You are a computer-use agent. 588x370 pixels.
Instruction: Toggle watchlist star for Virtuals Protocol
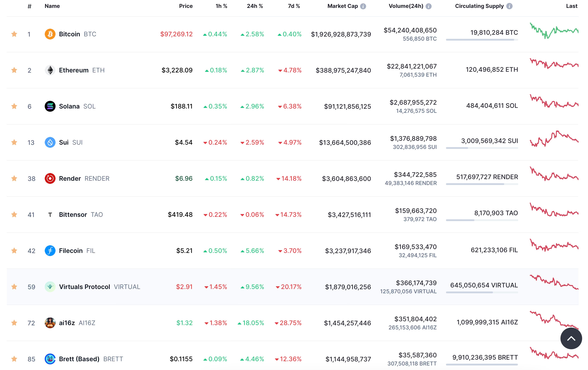click(14, 287)
